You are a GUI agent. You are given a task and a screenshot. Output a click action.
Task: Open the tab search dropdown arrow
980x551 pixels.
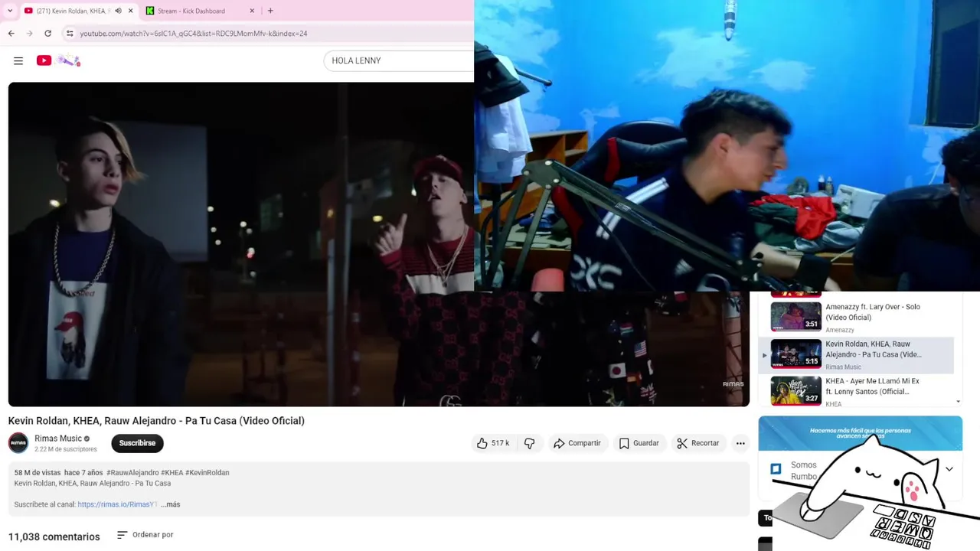[x=10, y=11]
